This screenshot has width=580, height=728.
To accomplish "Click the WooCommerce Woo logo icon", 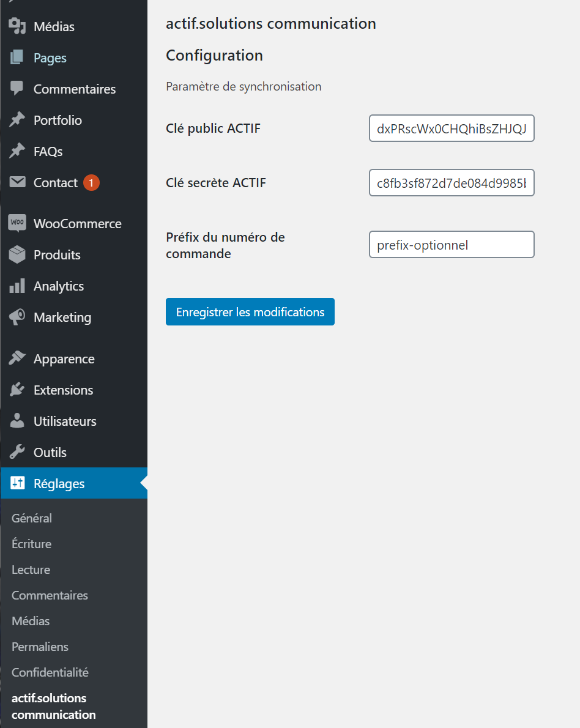I will click(17, 223).
